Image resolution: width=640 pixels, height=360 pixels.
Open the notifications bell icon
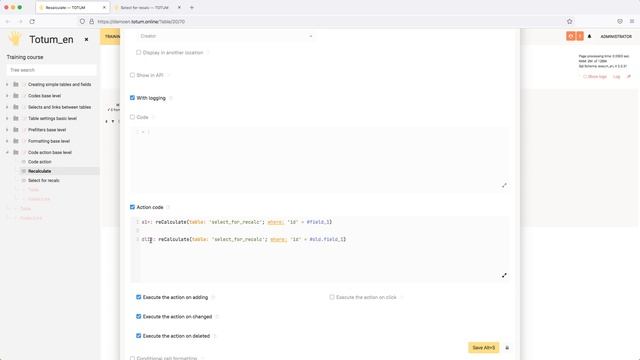[x=589, y=36]
